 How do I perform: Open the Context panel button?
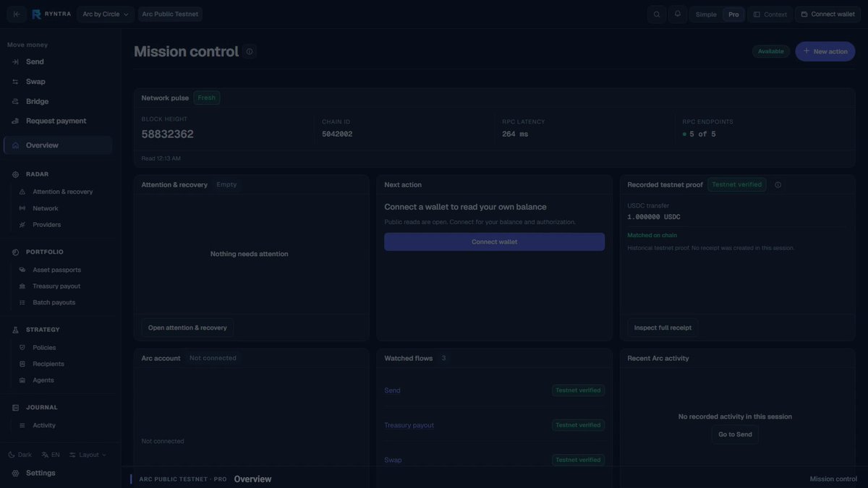(x=770, y=14)
